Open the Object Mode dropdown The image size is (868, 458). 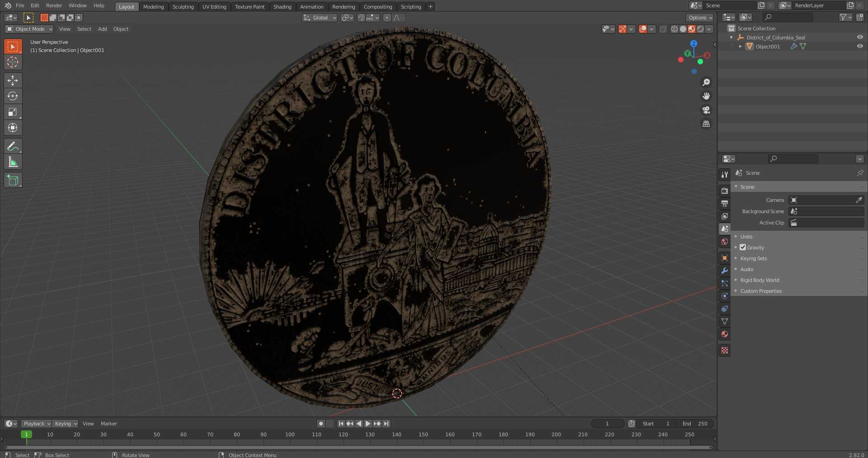(29, 29)
